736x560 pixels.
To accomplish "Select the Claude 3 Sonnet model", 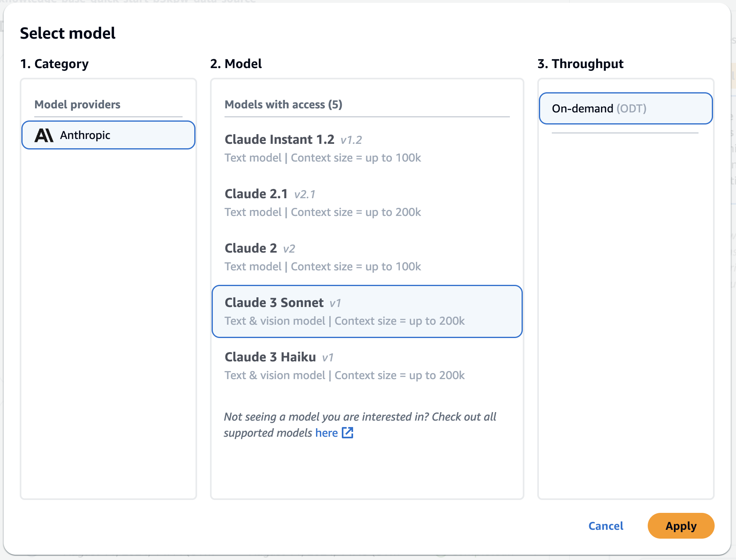I will click(x=367, y=311).
